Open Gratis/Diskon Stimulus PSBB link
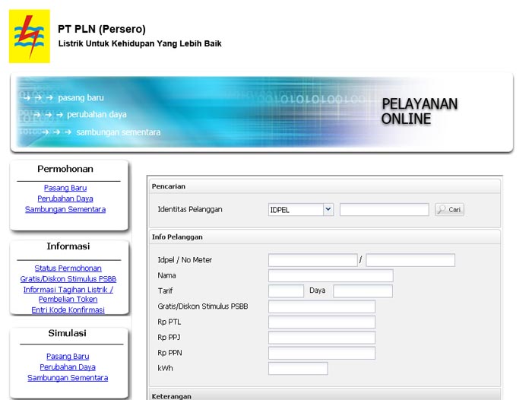 tap(68, 279)
